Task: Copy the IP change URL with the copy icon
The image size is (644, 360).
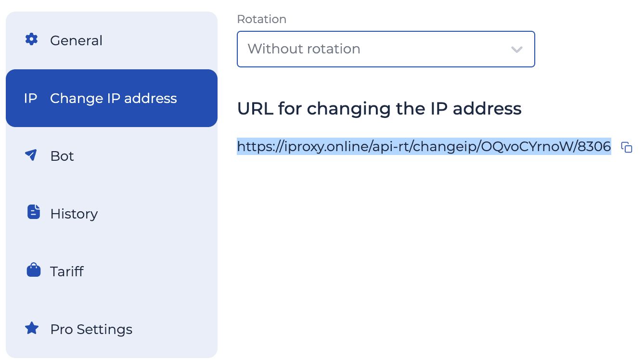Action: point(627,148)
